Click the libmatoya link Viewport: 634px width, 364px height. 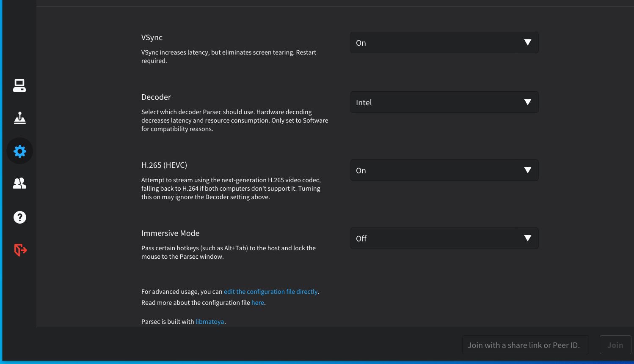click(209, 321)
